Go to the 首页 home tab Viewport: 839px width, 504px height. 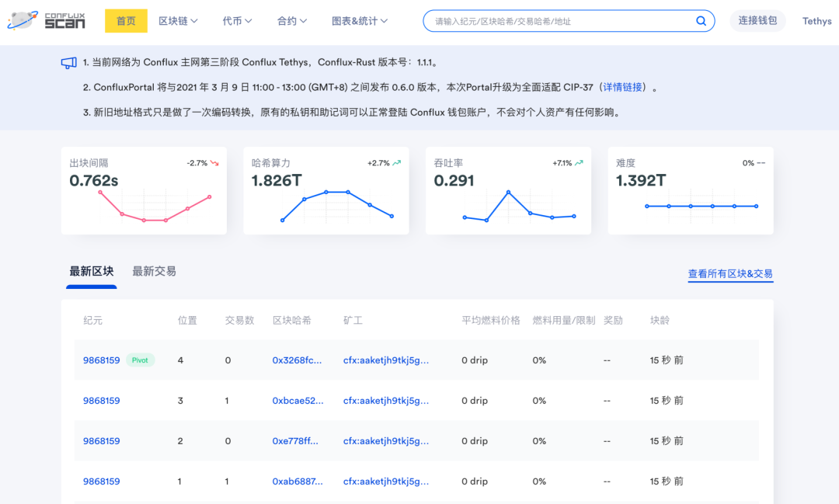click(126, 21)
